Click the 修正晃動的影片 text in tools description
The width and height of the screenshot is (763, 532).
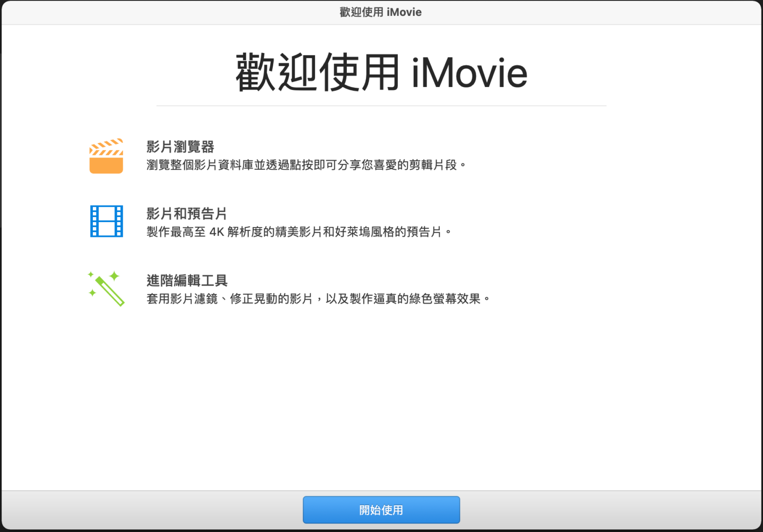coord(271,299)
